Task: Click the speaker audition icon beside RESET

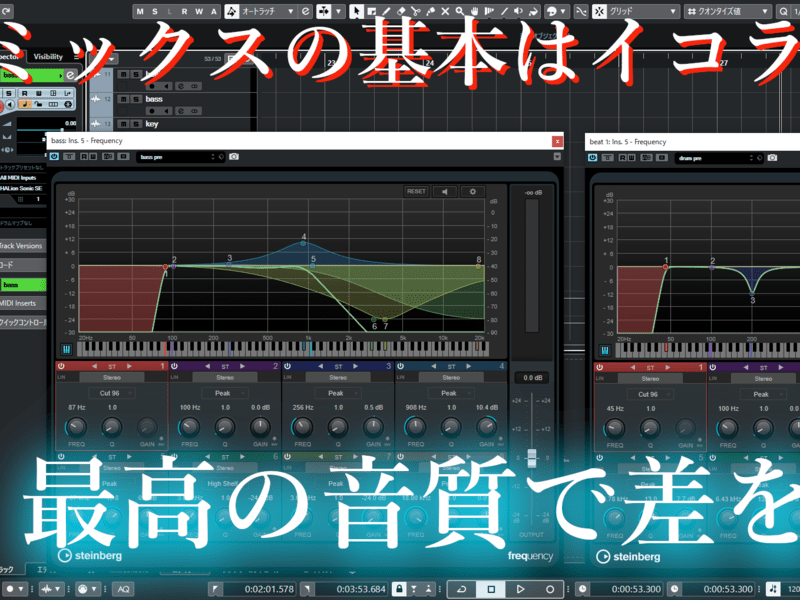Action: (445, 191)
